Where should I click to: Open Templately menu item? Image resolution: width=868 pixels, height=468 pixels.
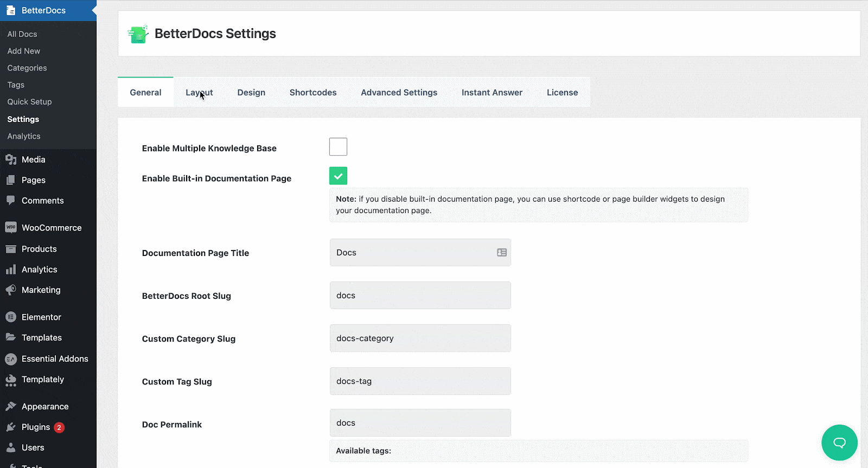click(x=48, y=380)
